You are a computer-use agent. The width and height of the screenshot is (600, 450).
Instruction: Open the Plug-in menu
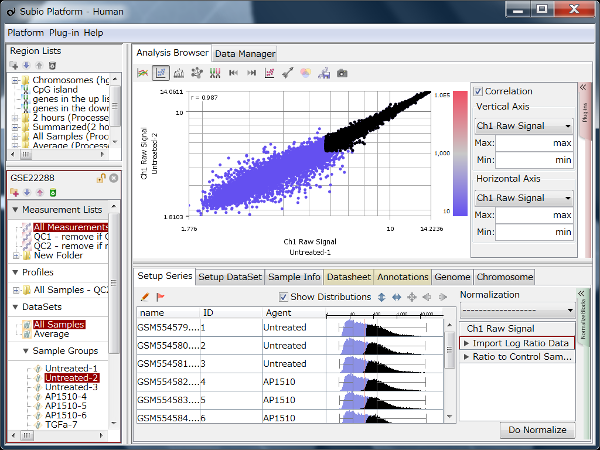pyautogui.click(x=63, y=33)
